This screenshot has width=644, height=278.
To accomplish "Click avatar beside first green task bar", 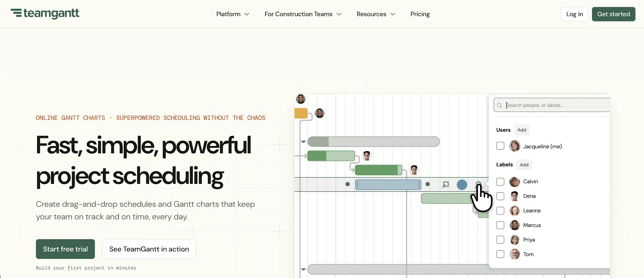I will [367, 156].
